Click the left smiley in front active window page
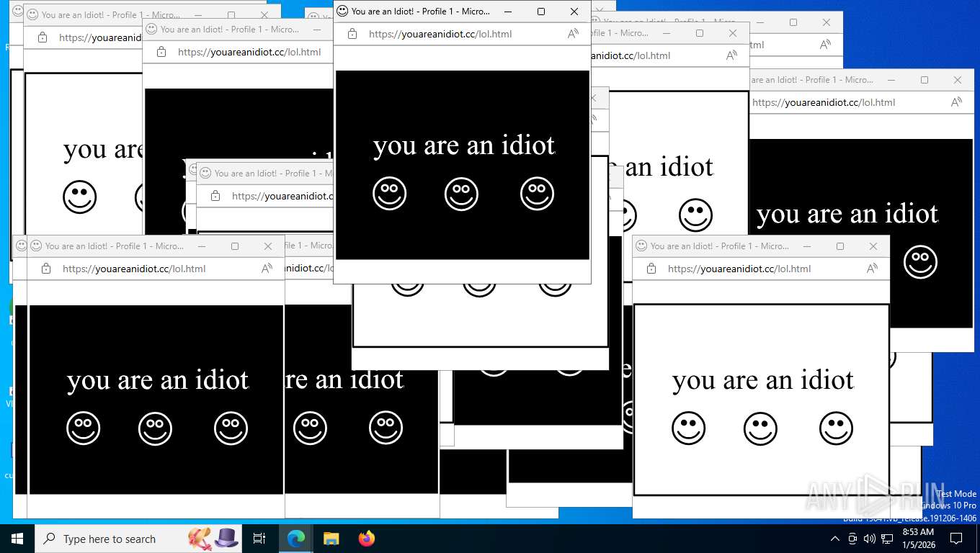980x553 pixels. (x=390, y=194)
